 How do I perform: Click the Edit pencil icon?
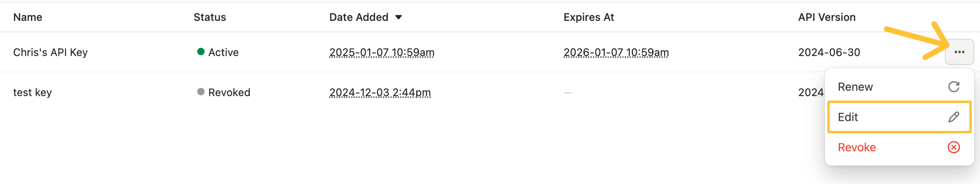(953, 117)
